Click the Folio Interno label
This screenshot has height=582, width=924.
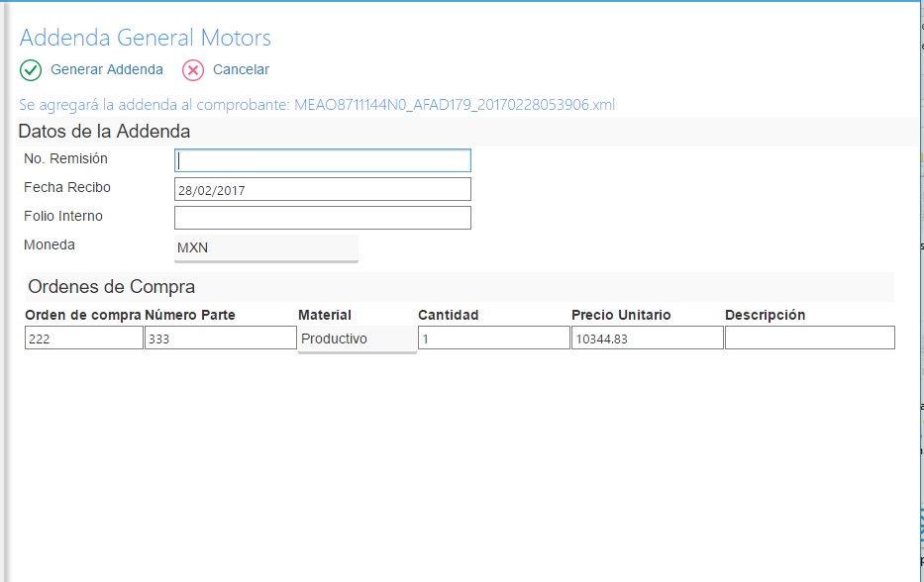coord(63,216)
